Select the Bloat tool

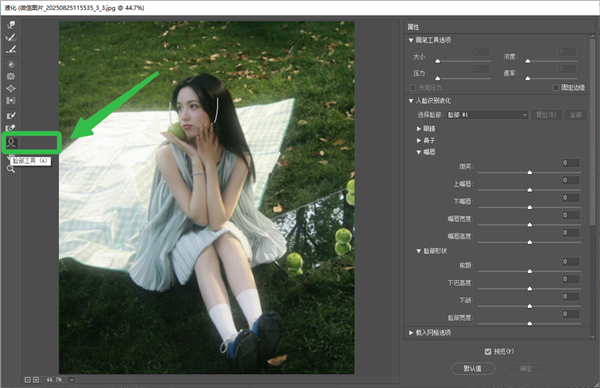pyautogui.click(x=11, y=88)
